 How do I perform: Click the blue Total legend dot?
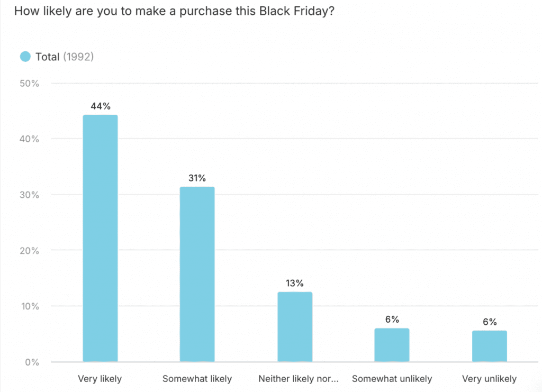[25, 57]
